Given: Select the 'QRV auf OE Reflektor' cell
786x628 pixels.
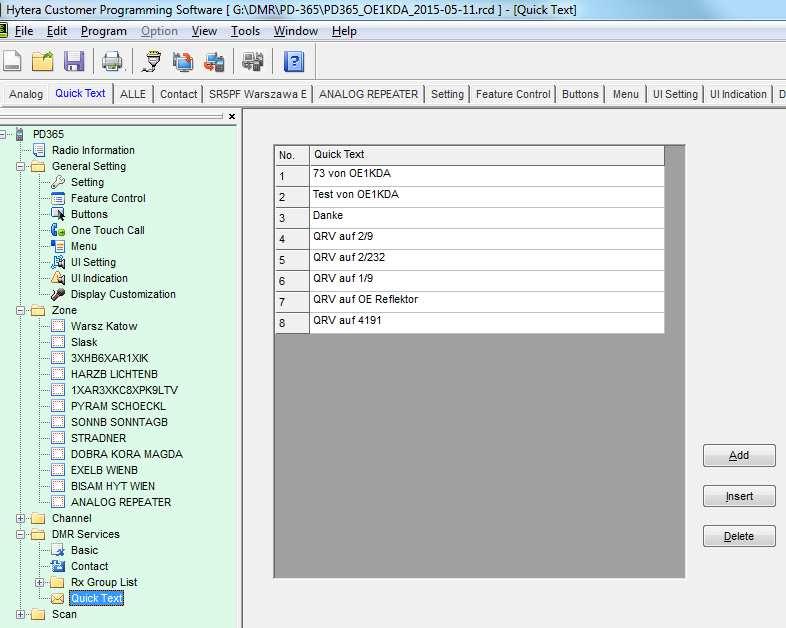Looking at the screenshot, I should click(x=487, y=302).
